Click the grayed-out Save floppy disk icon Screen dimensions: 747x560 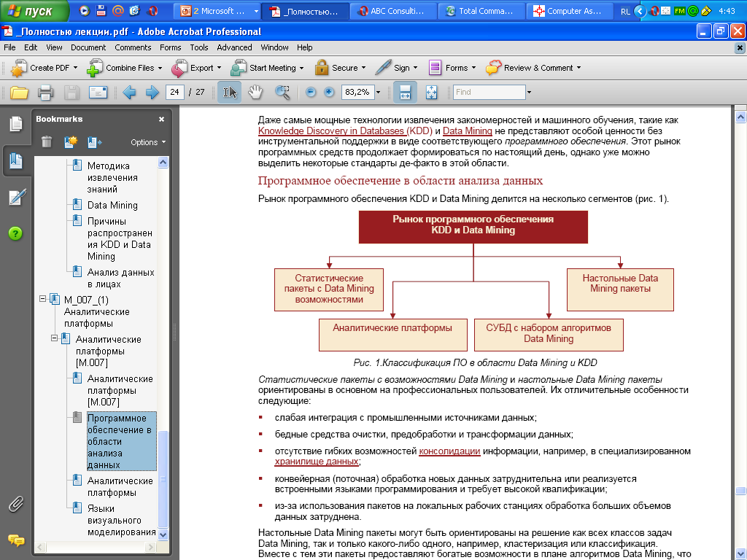[71, 92]
